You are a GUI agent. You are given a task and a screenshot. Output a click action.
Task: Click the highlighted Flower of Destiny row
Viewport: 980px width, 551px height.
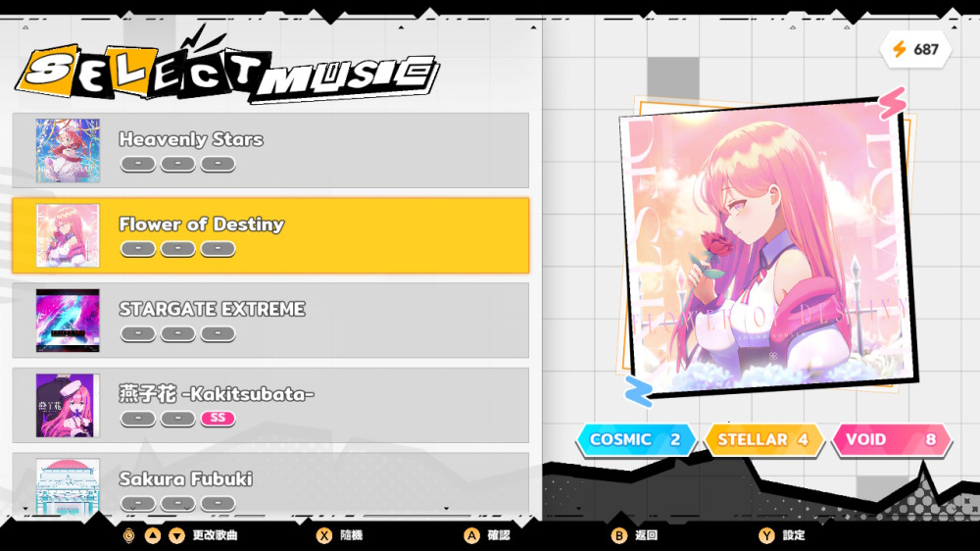point(270,235)
